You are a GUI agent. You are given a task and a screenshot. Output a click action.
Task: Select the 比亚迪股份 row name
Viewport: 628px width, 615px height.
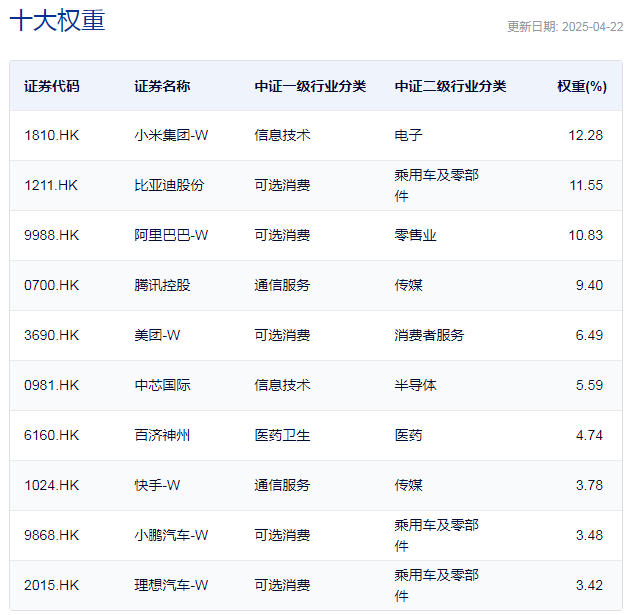(x=169, y=185)
